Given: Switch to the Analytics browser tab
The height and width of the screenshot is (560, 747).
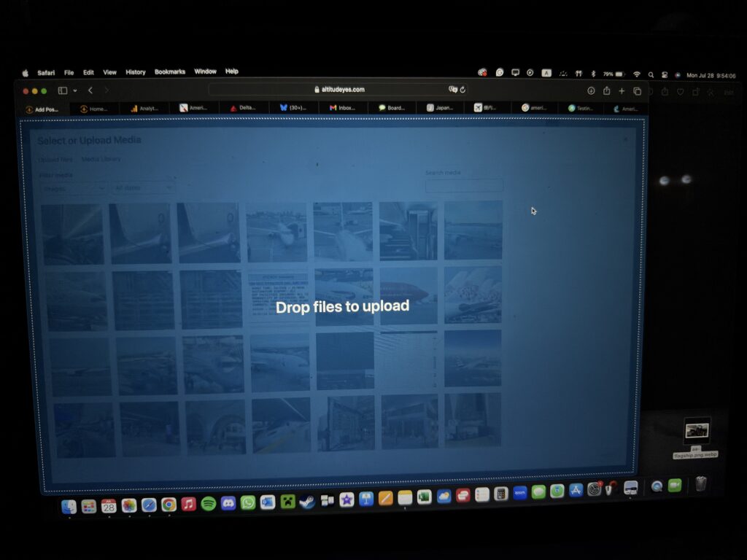Looking at the screenshot, I should (x=144, y=109).
